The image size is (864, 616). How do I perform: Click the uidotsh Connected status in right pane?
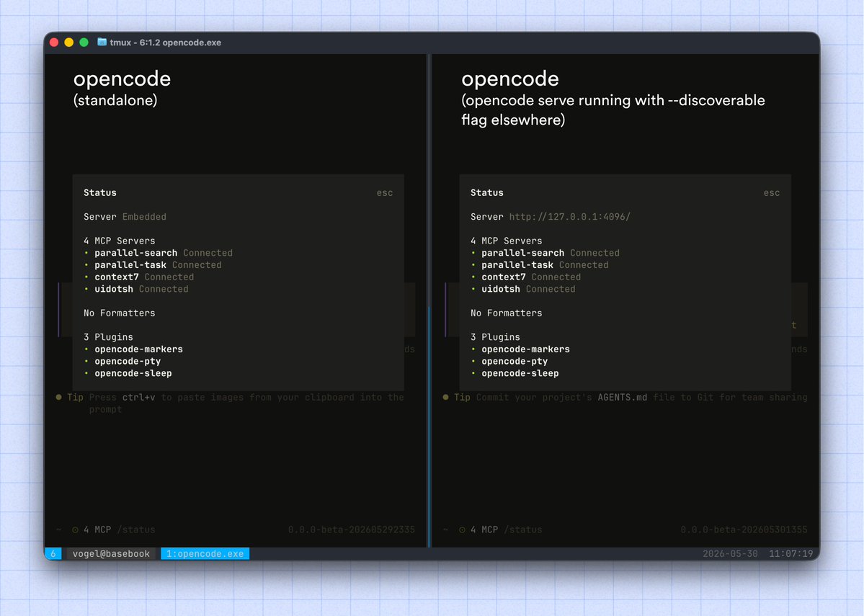[551, 289]
